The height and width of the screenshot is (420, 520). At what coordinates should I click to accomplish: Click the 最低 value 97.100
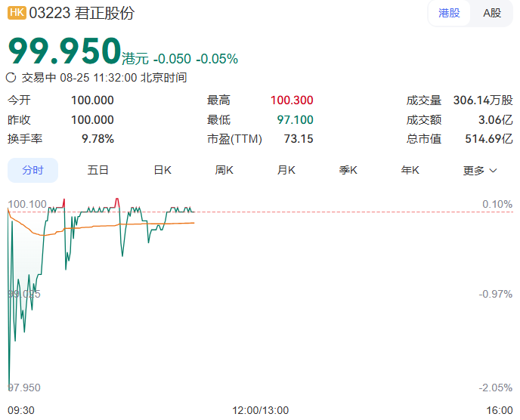296,119
